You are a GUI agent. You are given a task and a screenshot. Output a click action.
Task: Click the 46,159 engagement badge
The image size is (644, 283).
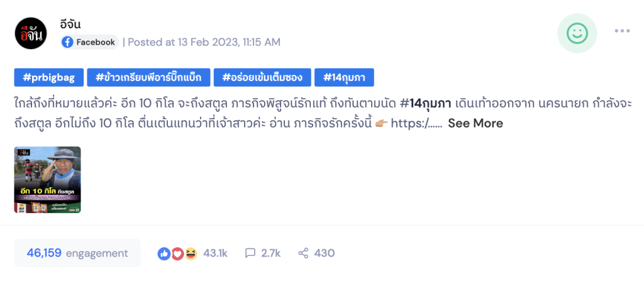(x=77, y=253)
